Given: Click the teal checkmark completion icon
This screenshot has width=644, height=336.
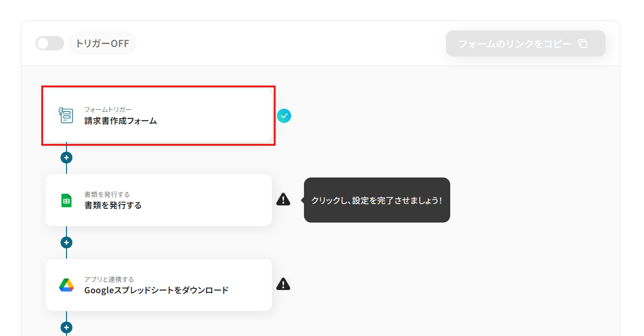Looking at the screenshot, I should pyautogui.click(x=284, y=116).
